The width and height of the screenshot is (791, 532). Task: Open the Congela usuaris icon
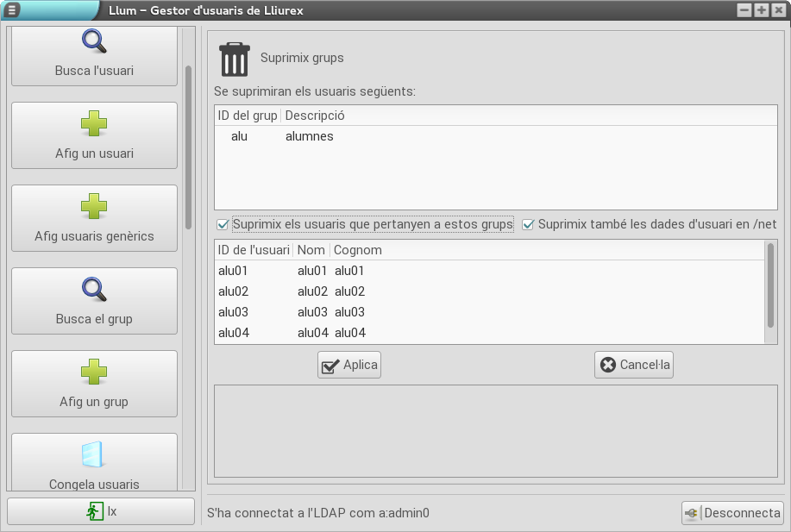tap(93, 455)
